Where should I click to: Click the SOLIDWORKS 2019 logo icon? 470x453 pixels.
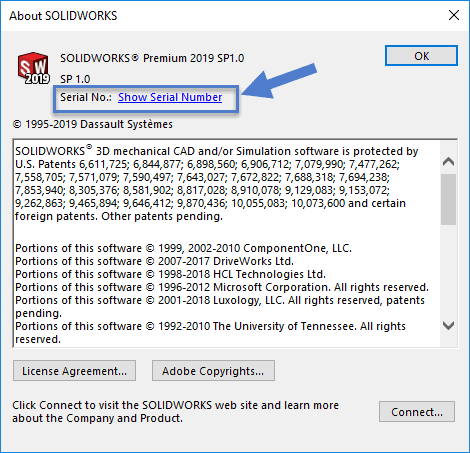[34, 68]
